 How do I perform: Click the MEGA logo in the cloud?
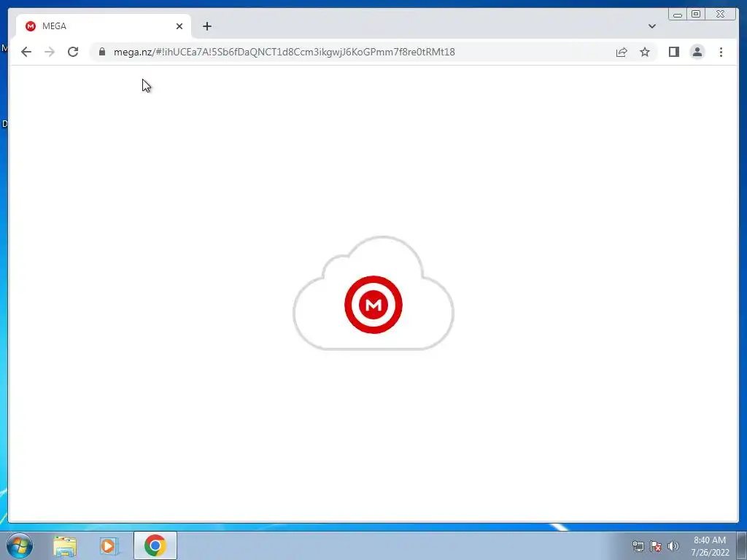pyautogui.click(x=373, y=305)
